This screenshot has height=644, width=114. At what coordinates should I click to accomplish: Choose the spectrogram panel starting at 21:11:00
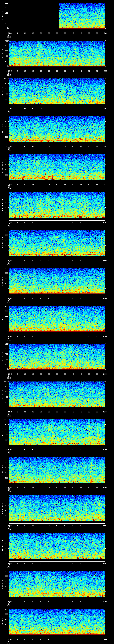pos(57,280)
